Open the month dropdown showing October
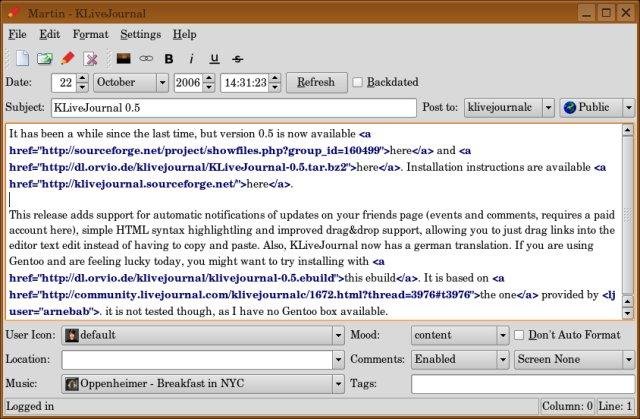Screen dimensions: 640x419 [131, 83]
